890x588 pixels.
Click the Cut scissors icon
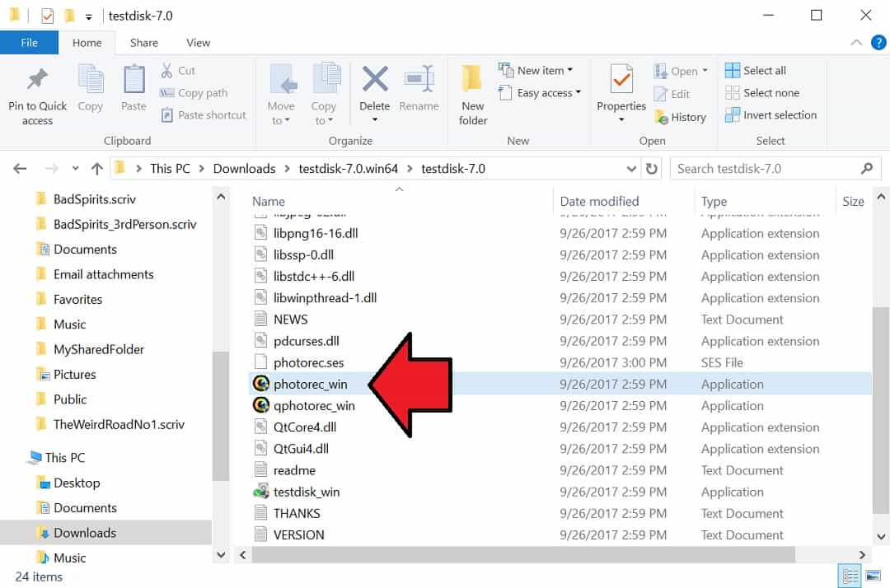[x=166, y=70]
